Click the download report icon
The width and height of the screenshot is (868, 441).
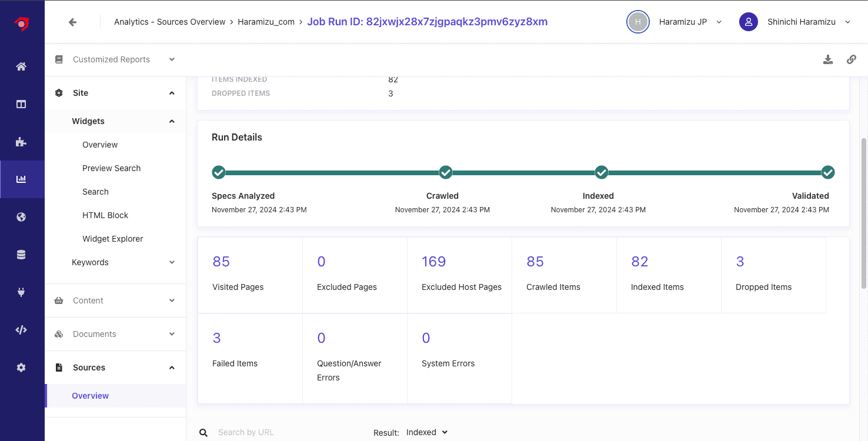pyautogui.click(x=828, y=59)
